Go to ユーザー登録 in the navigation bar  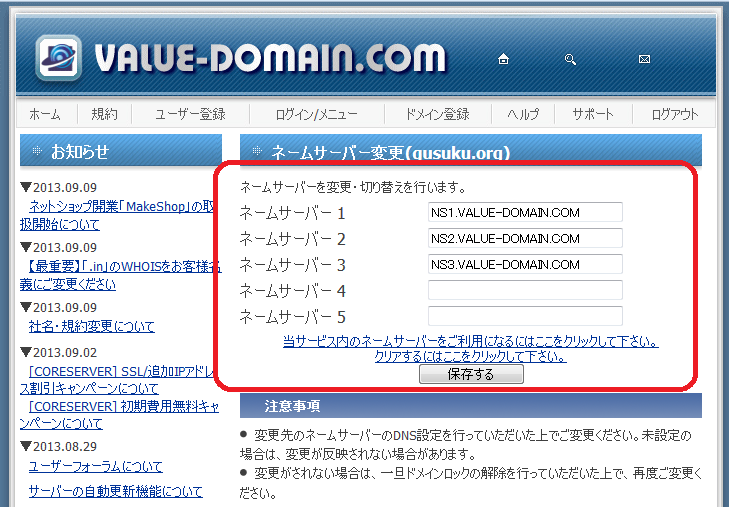pos(190,114)
